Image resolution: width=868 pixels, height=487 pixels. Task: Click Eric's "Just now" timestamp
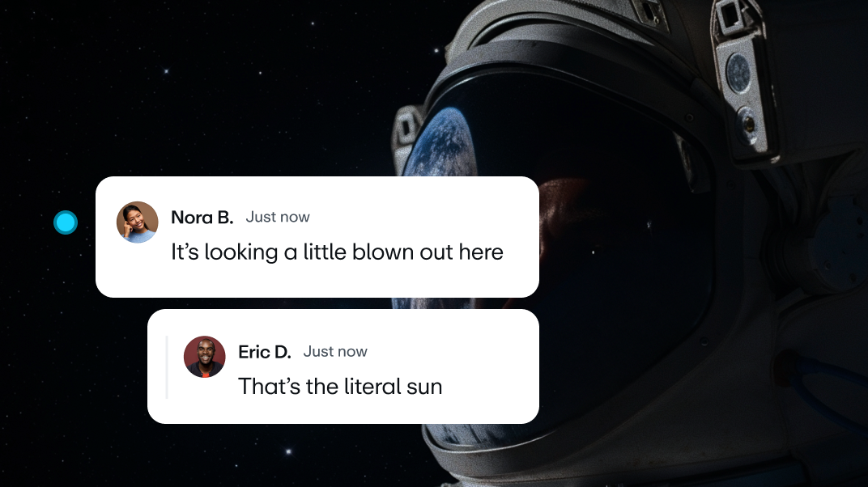(335, 351)
